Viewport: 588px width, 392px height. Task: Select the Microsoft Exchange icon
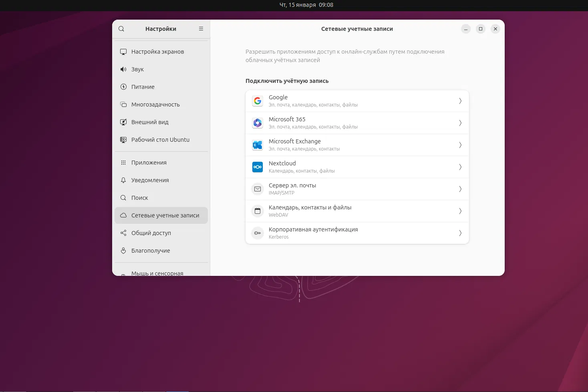point(257,145)
